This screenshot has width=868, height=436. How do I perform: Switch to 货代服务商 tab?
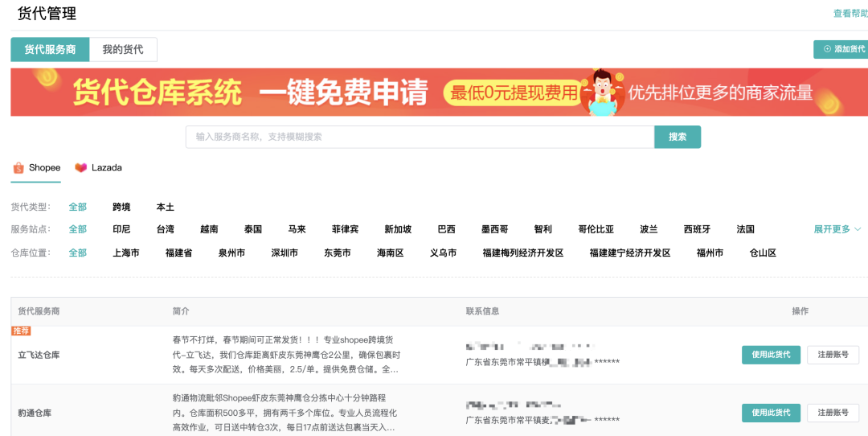(x=50, y=49)
